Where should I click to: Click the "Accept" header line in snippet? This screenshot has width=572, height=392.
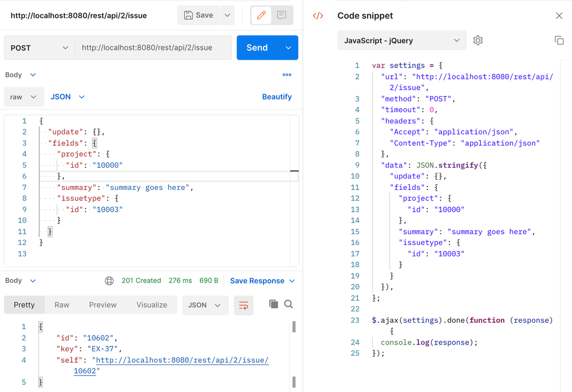[453, 132]
